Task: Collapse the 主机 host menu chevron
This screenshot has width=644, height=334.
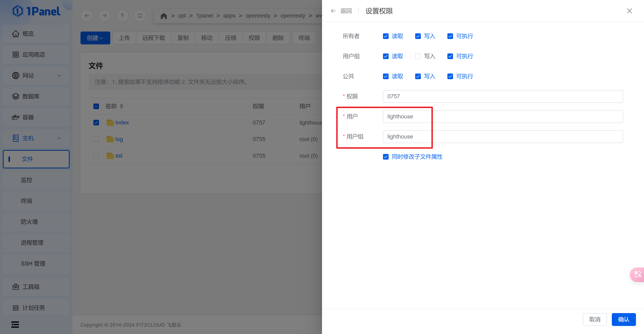Action: [x=59, y=138]
